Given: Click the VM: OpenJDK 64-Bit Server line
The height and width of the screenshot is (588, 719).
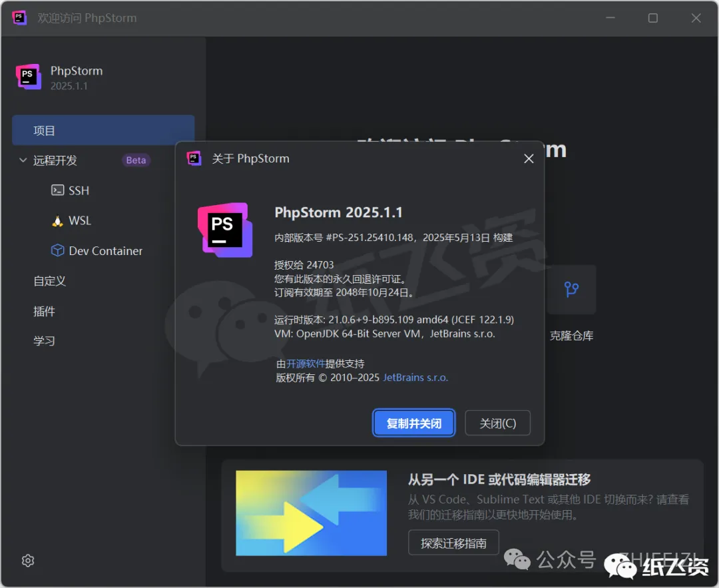Looking at the screenshot, I should (x=385, y=334).
